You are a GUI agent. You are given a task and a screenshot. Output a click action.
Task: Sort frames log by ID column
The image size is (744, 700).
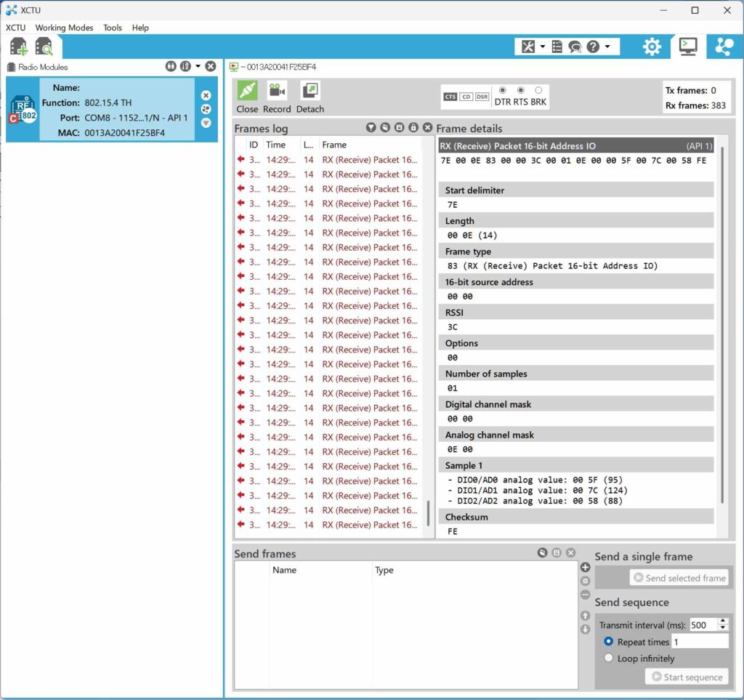click(x=254, y=145)
